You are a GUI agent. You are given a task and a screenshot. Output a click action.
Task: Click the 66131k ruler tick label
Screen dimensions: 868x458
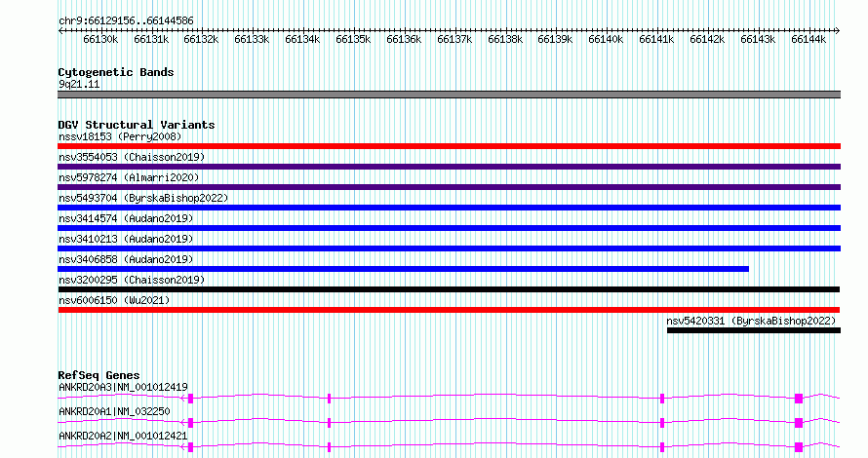point(151,39)
